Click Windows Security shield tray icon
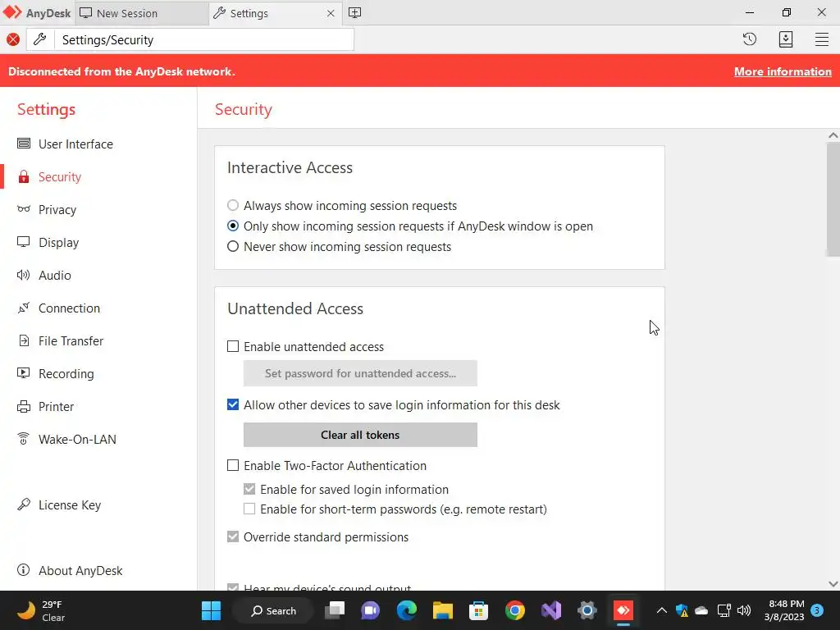 tap(682, 610)
